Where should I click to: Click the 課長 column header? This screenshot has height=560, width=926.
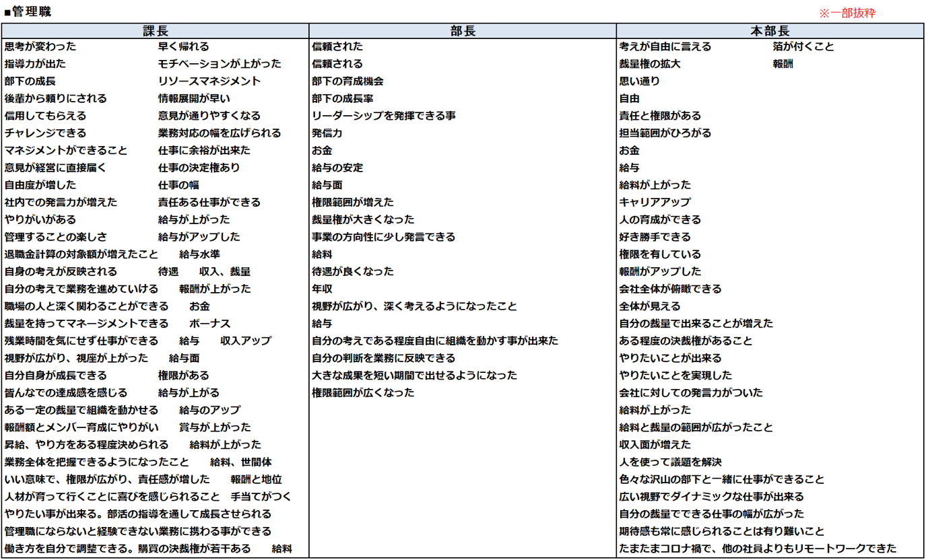tap(155, 31)
